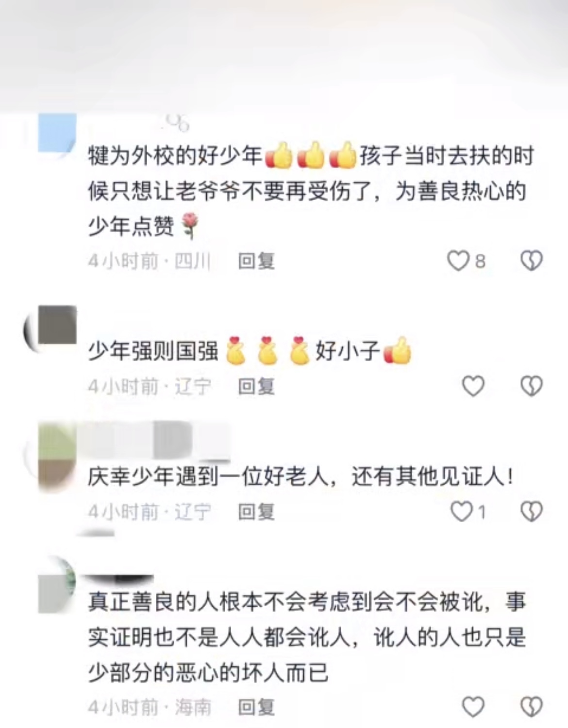
Task: Select the comment text 少年强则国强 好小子
Action: pyautogui.click(x=250, y=350)
